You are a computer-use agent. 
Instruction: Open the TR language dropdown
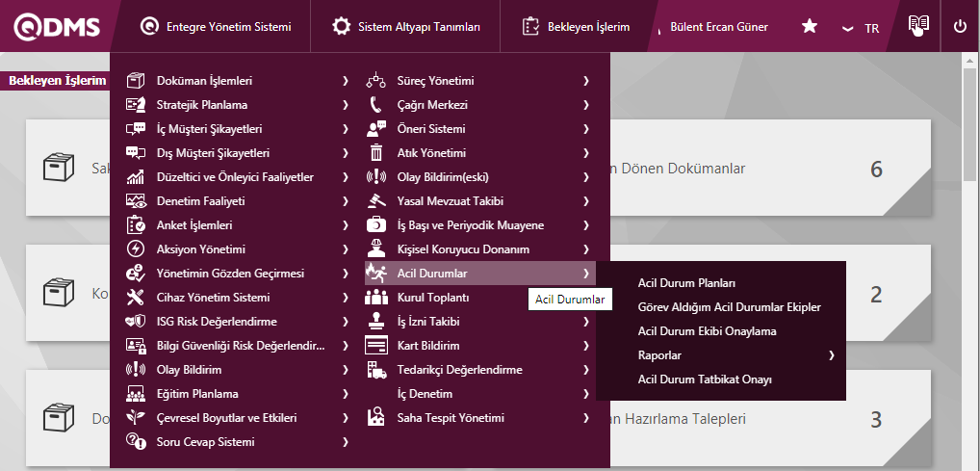861,28
